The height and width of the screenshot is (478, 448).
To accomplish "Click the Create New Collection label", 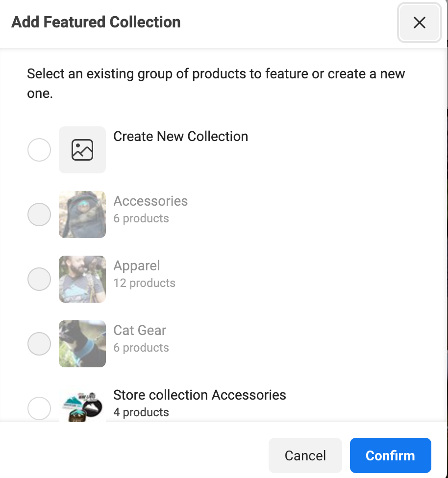I will [180, 136].
